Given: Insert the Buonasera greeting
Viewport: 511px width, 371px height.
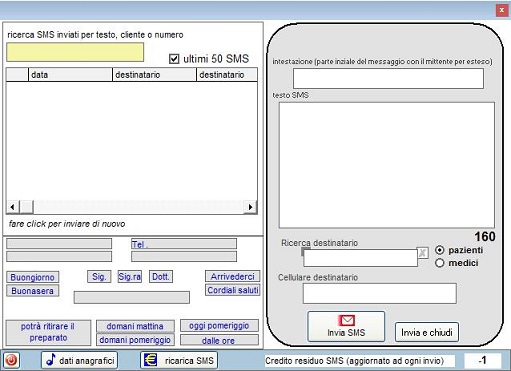Looking at the screenshot, I should point(33,291).
